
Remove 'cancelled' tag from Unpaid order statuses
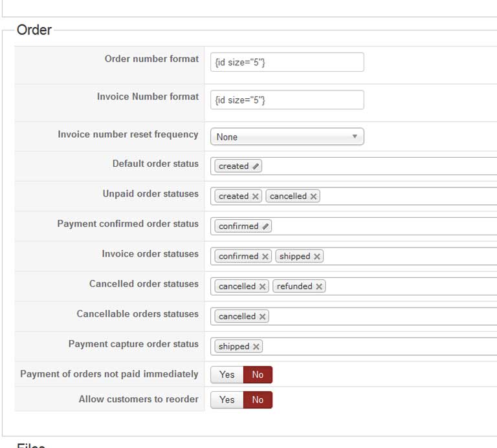314,197
